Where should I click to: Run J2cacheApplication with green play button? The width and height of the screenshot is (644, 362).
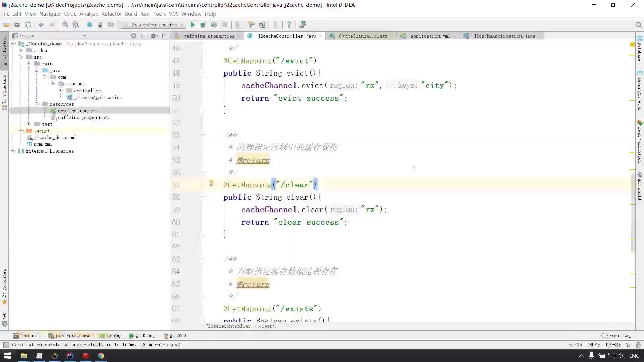pos(193,25)
